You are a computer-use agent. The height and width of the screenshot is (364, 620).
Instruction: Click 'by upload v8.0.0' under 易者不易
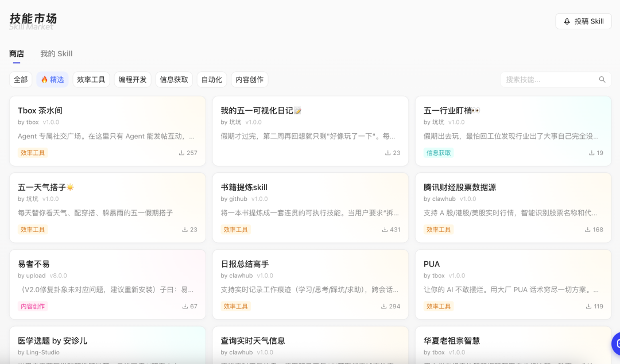(42, 276)
